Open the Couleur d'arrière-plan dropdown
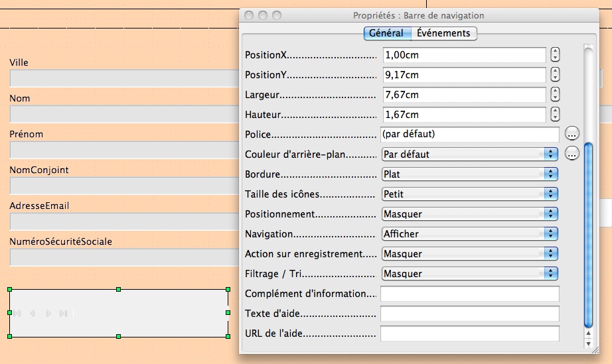 [x=469, y=154]
